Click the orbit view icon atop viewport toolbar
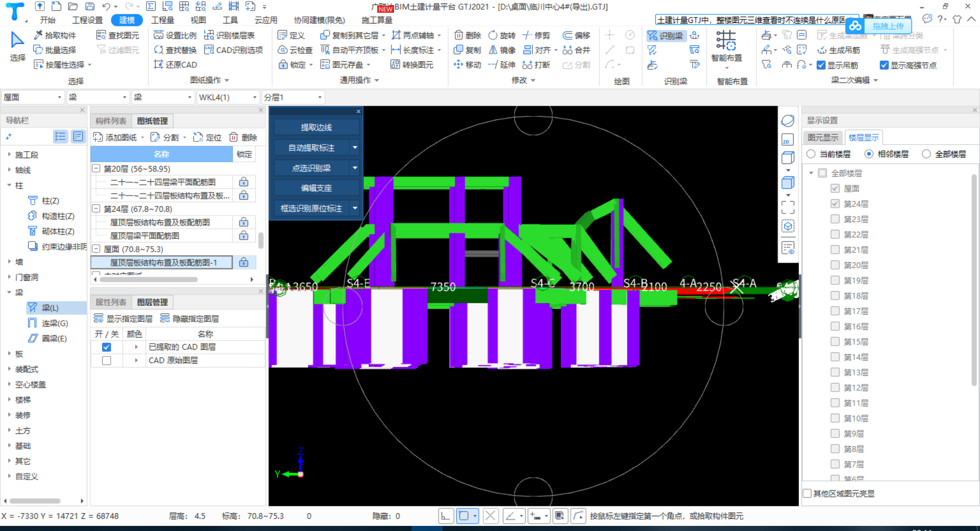980x531 pixels. pyautogui.click(x=788, y=121)
